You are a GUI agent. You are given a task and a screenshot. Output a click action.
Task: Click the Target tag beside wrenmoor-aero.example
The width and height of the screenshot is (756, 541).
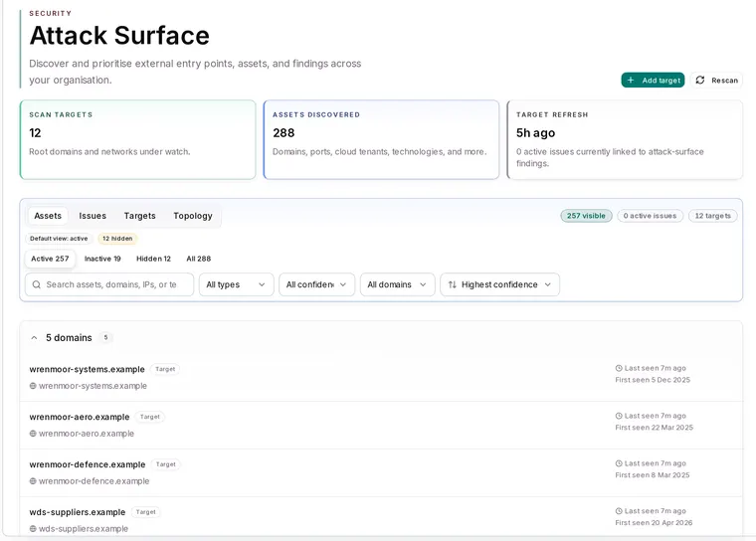(x=150, y=417)
